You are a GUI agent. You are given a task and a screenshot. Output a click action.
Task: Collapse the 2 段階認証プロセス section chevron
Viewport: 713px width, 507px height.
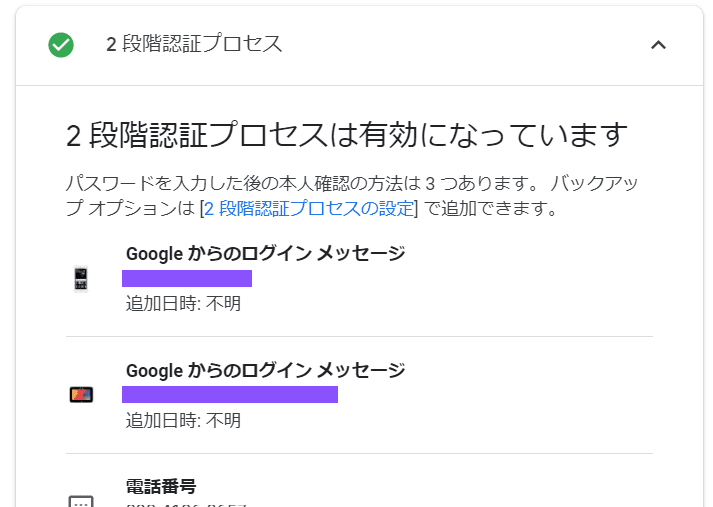[x=657, y=45]
